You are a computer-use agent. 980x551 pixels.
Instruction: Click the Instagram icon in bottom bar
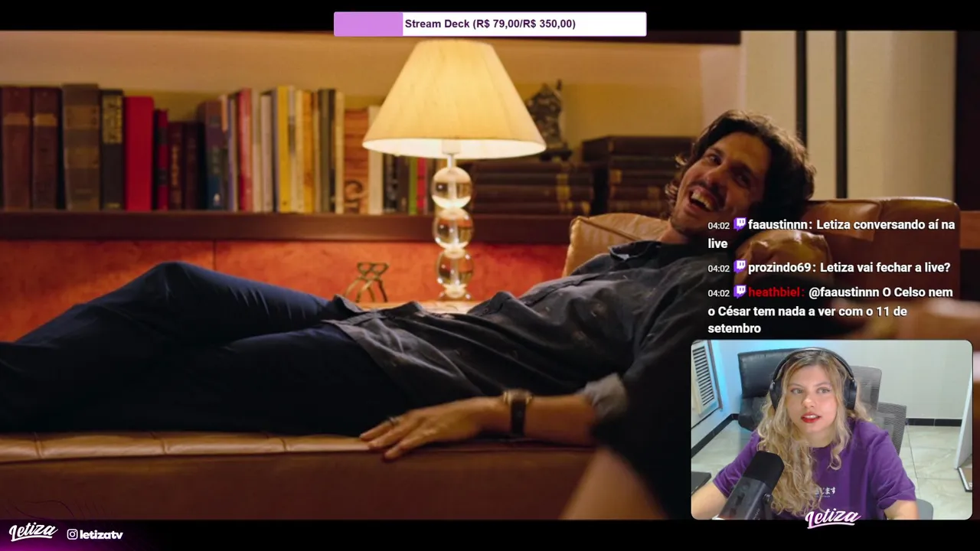pyautogui.click(x=72, y=534)
